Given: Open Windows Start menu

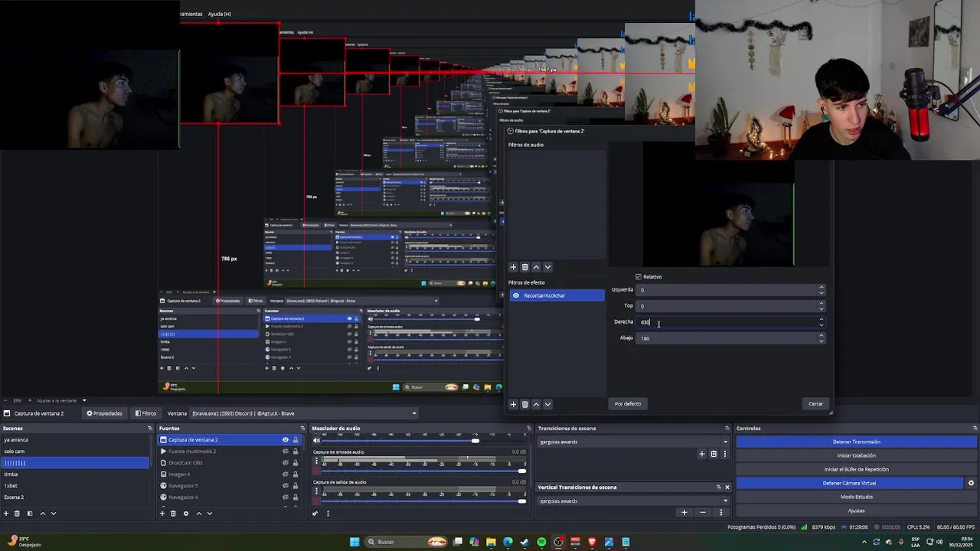Looking at the screenshot, I should point(354,542).
